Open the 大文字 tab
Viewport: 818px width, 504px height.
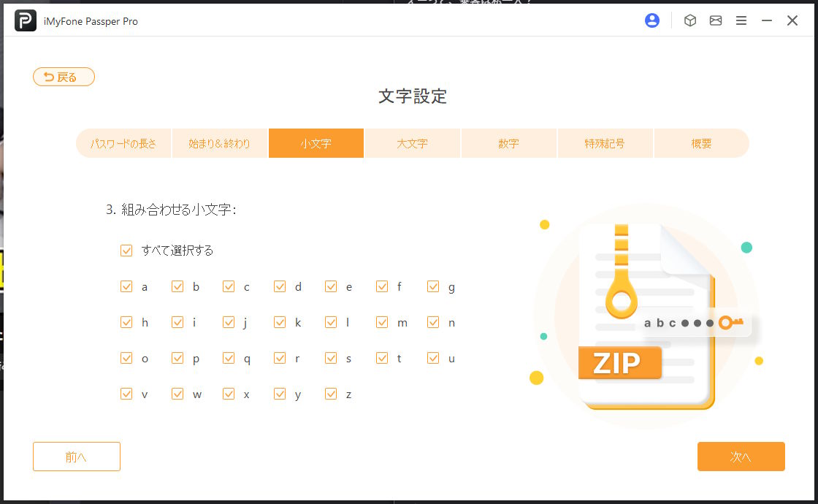coord(412,143)
